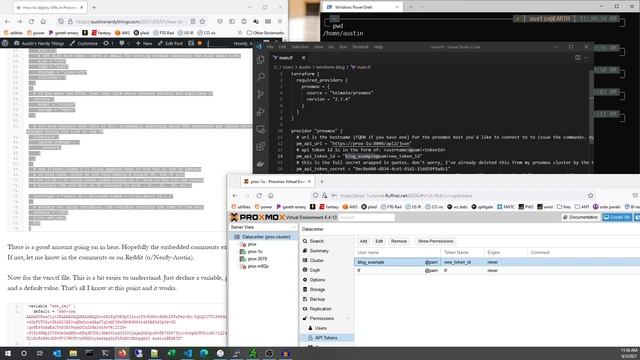The image size is (640, 360).
Task: Open Remote Explorer in VS Code activity bar
Action: (261, 129)
